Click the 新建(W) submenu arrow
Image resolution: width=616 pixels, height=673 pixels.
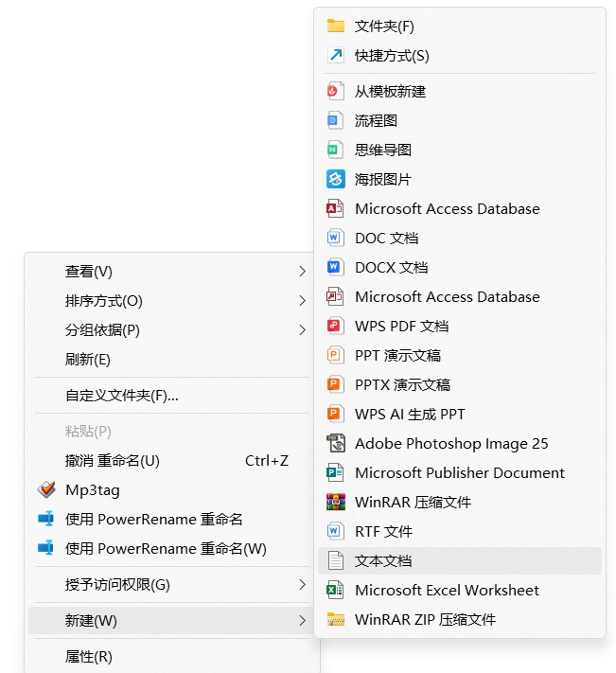[x=302, y=620]
